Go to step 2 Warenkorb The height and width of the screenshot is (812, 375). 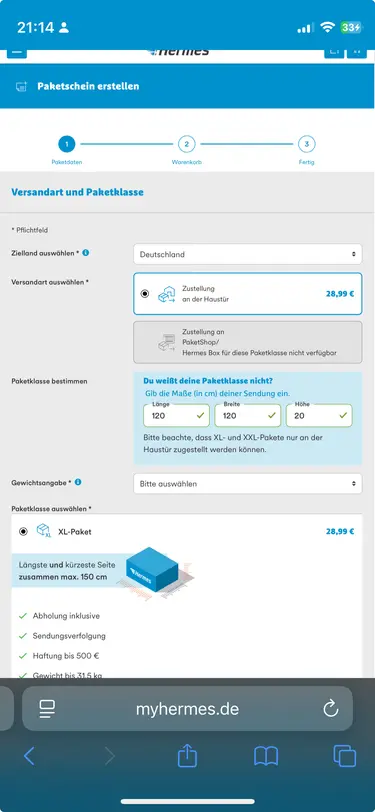(x=186, y=144)
